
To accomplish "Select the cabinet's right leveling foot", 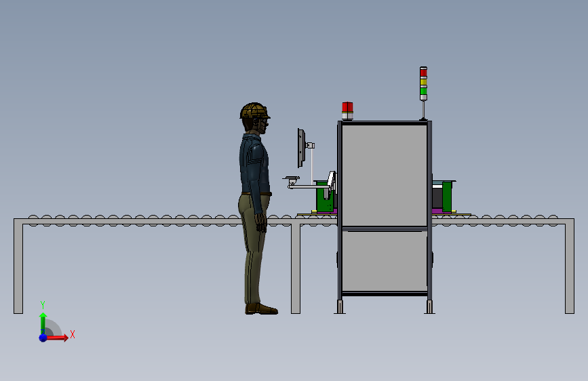I will click(430, 306).
